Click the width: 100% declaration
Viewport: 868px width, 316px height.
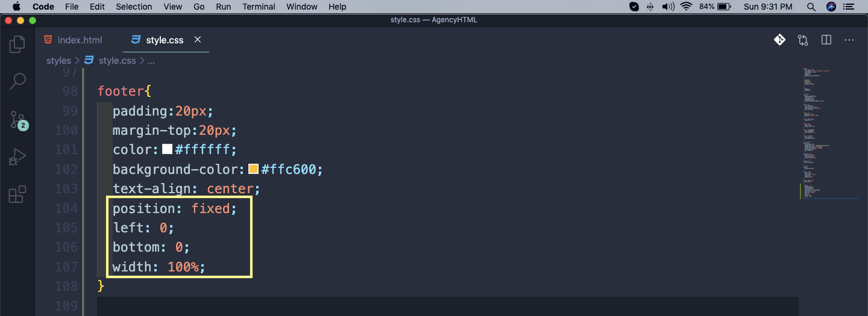coord(159,267)
